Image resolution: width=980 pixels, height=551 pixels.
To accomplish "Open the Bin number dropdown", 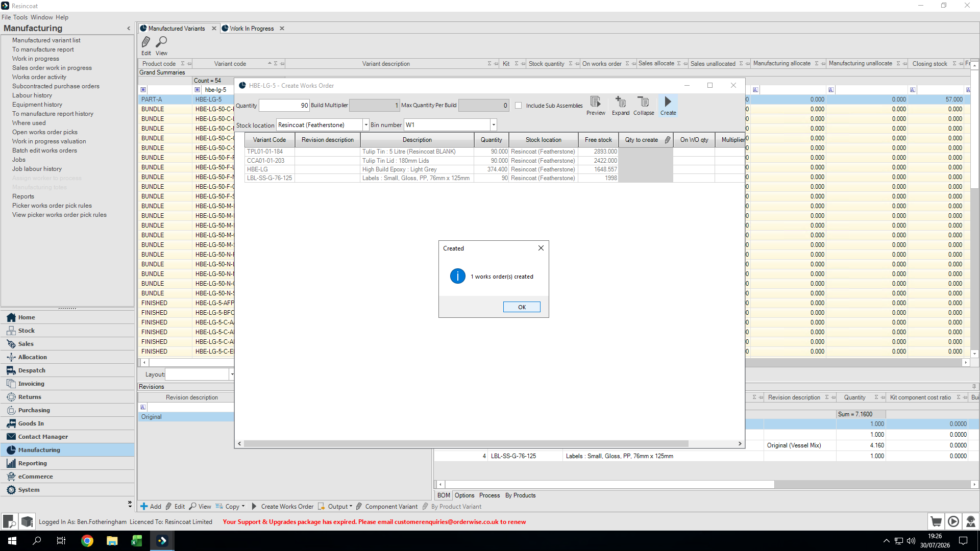I will [494, 125].
